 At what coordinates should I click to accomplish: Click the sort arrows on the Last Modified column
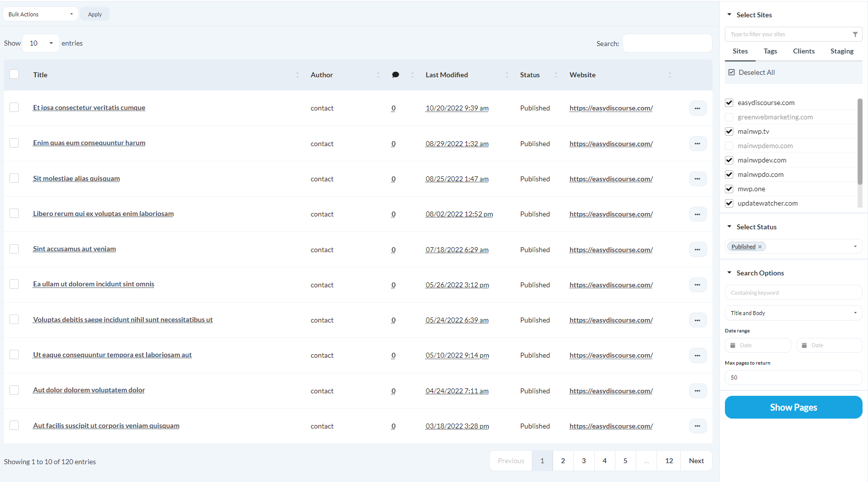point(507,74)
